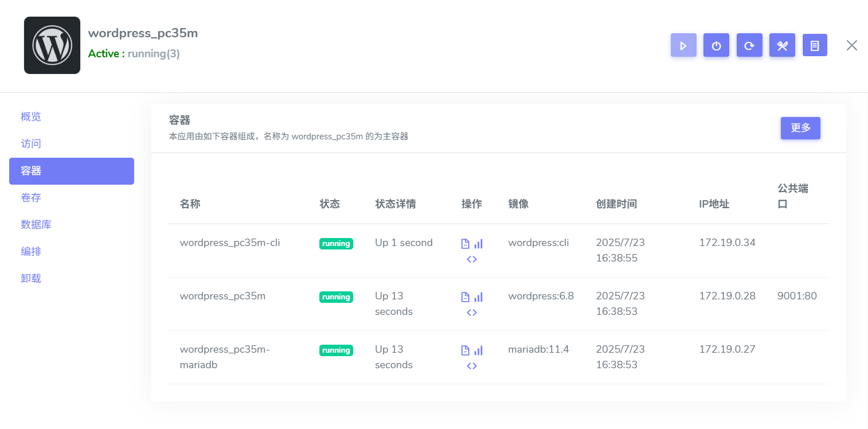
Task: Click running badge for wordpress_pc35m container
Action: [336, 297]
